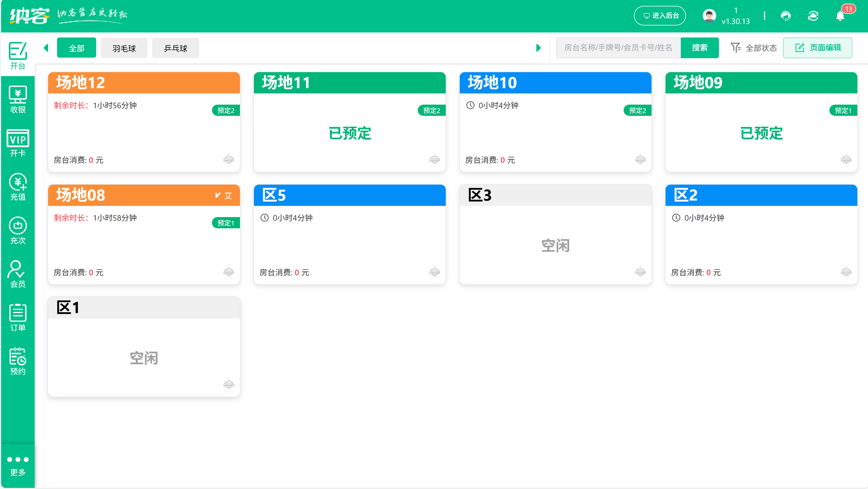Click the 预定2 badge on 场地12
Viewport: 868px width, 489px height.
(226, 111)
